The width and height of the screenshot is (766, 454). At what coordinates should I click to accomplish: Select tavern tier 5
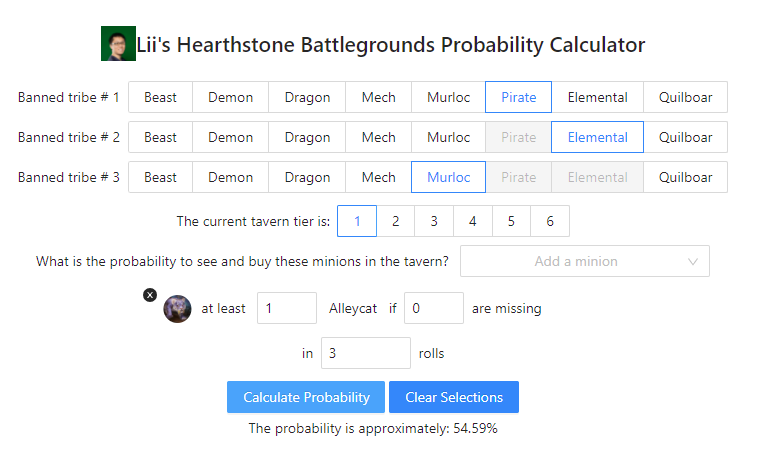(511, 221)
